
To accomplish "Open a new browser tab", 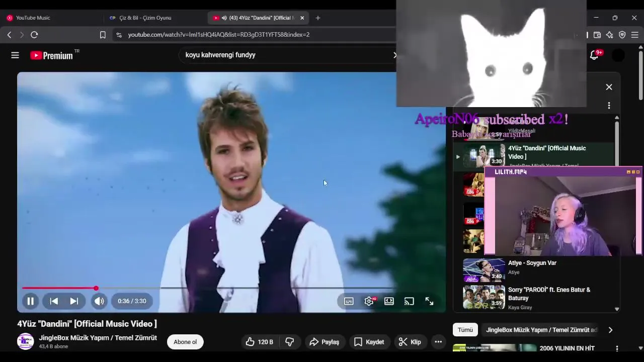I will [x=317, y=18].
